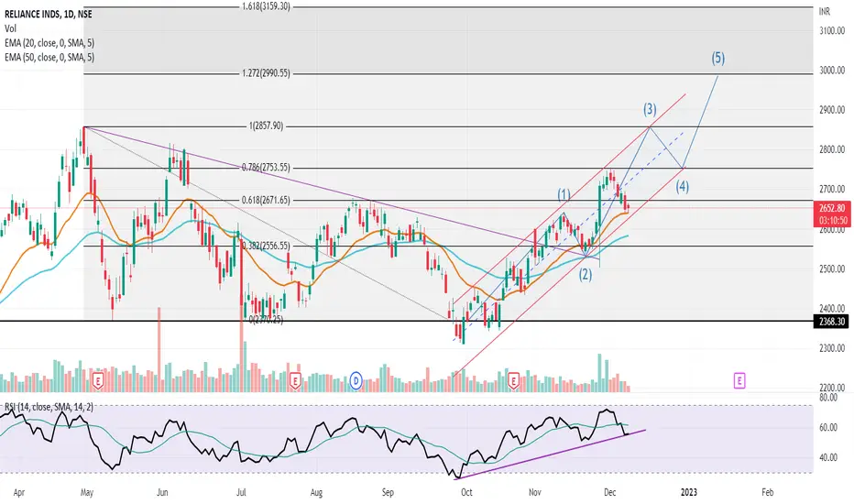
Task: Click the Feb label on the time axis
Action: point(767,493)
